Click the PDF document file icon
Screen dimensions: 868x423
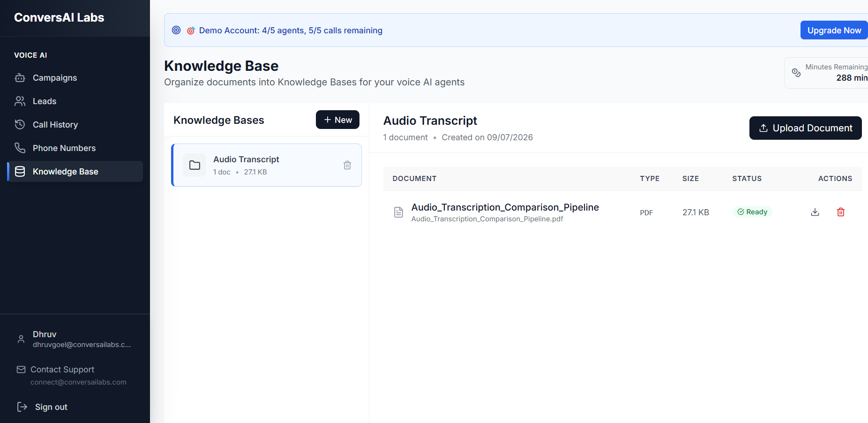[x=398, y=212]
